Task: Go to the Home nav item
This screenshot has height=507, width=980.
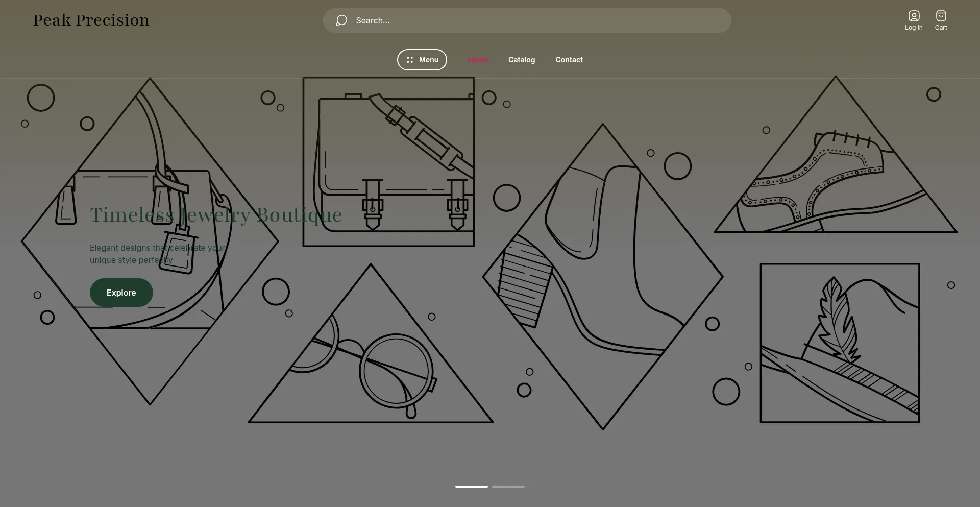Action: pyautogui.click(x=477, y=60)
